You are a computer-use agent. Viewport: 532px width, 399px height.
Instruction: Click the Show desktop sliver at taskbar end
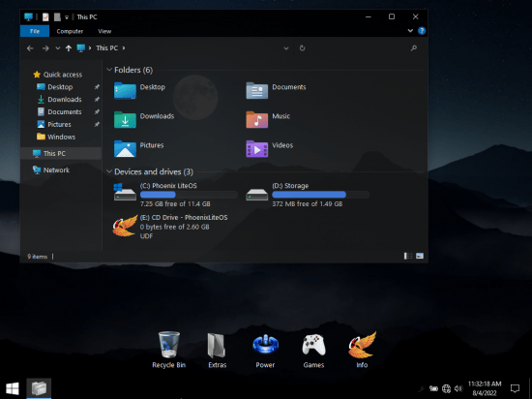click(x=530, y=388)
